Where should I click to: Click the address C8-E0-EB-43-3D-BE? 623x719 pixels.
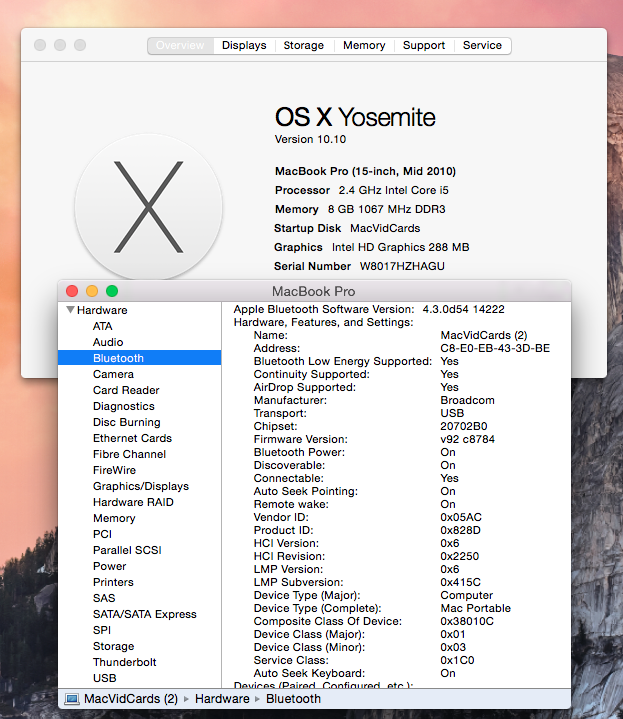coord(495,348)
